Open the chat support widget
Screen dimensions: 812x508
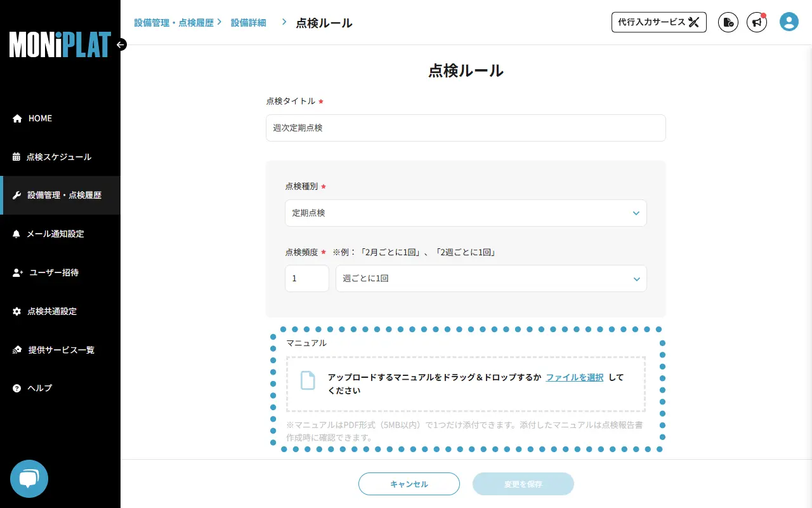29,479
